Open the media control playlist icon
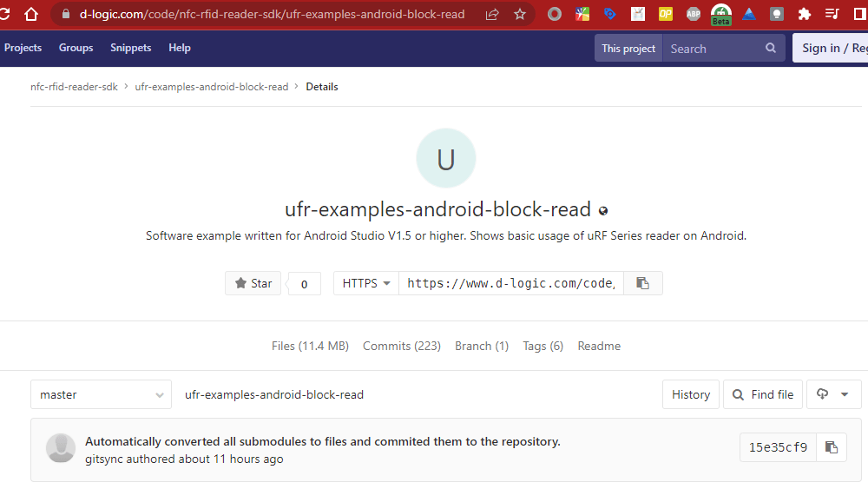The image size is (868, 489). point(832,14)
